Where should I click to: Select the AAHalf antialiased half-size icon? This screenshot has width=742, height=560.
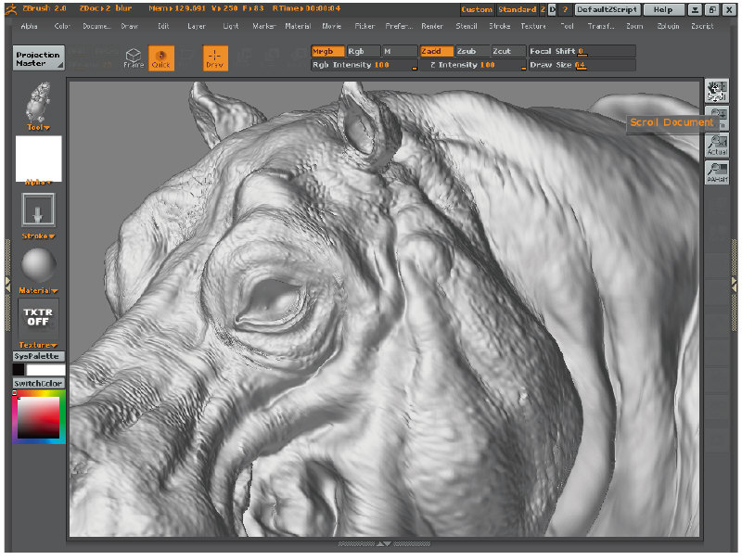tap(716, 172)
